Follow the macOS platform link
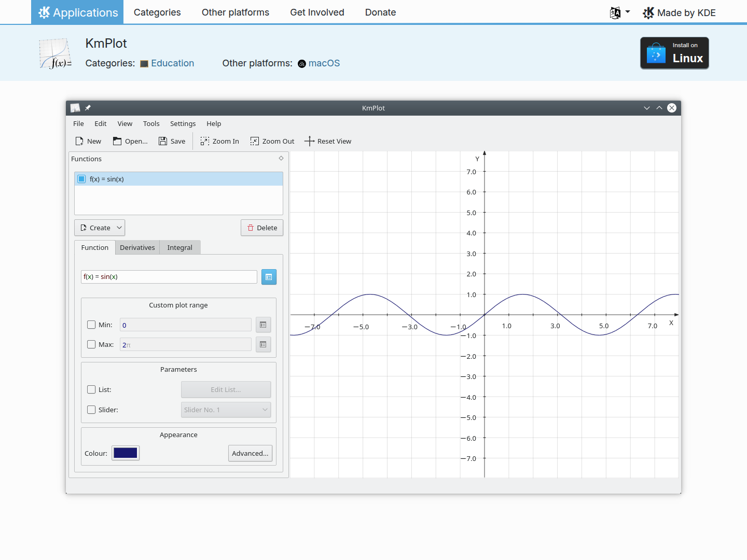This screenshot has height=560, width=747. (324, 63)
